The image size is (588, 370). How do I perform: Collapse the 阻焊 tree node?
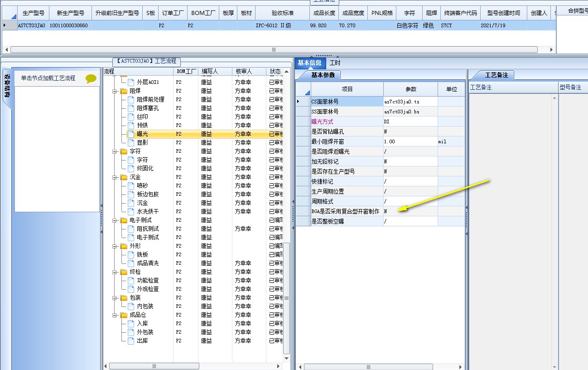click(x=115, y=91)
